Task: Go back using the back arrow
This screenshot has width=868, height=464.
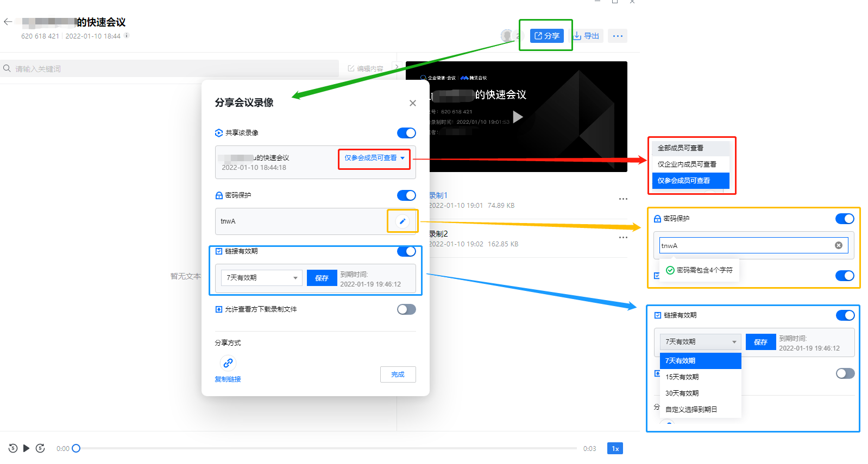Action: tap(8, 22)
